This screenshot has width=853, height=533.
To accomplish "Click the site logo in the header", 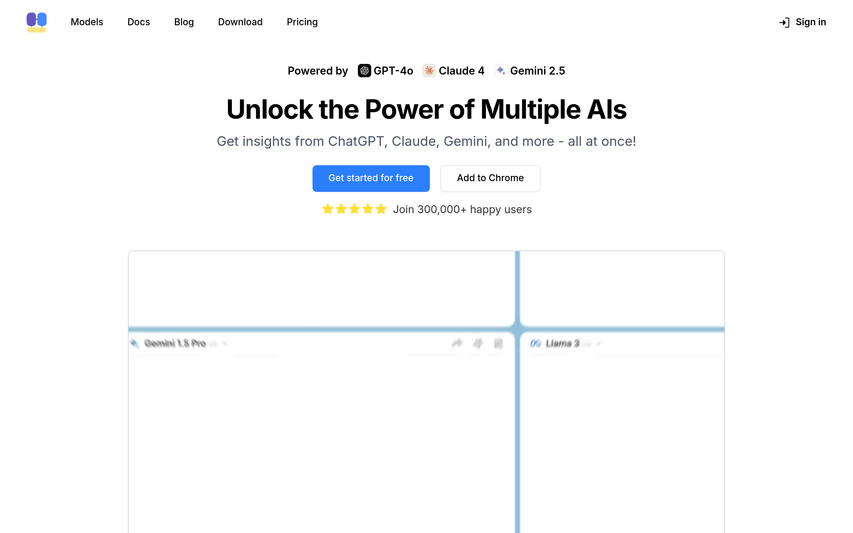I will click(x=36, y=22).
